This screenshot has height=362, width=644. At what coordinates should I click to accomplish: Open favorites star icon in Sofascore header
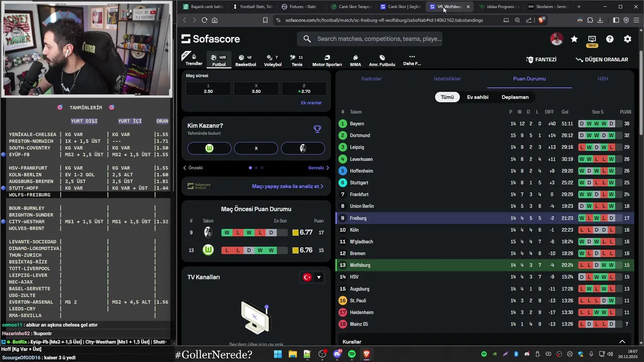574,39
